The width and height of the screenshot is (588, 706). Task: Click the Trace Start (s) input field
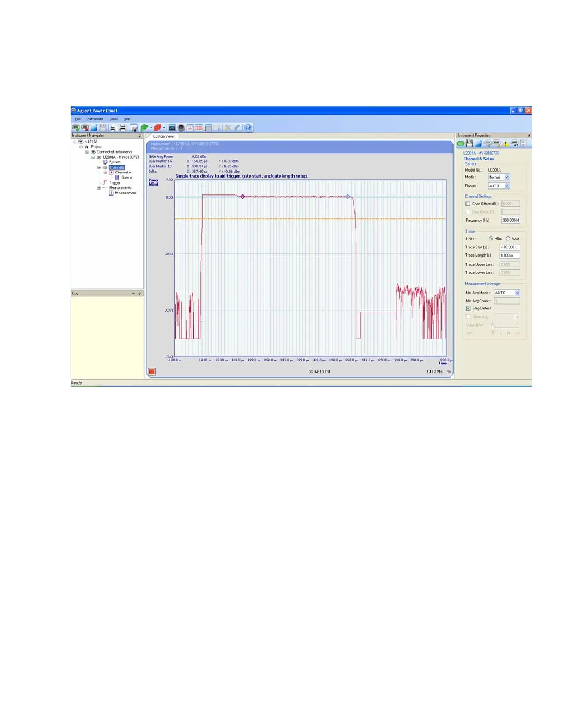510,247
